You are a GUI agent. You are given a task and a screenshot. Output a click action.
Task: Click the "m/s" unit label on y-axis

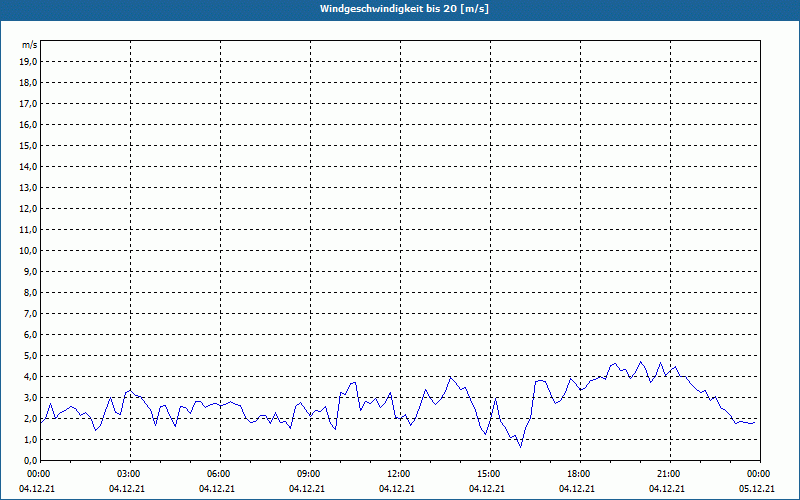point(29,45)
